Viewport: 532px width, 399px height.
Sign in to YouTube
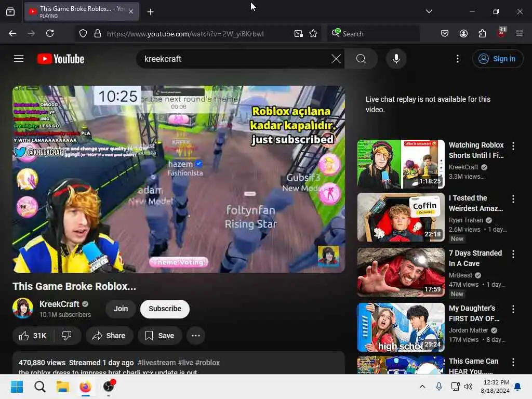(497, 59)
